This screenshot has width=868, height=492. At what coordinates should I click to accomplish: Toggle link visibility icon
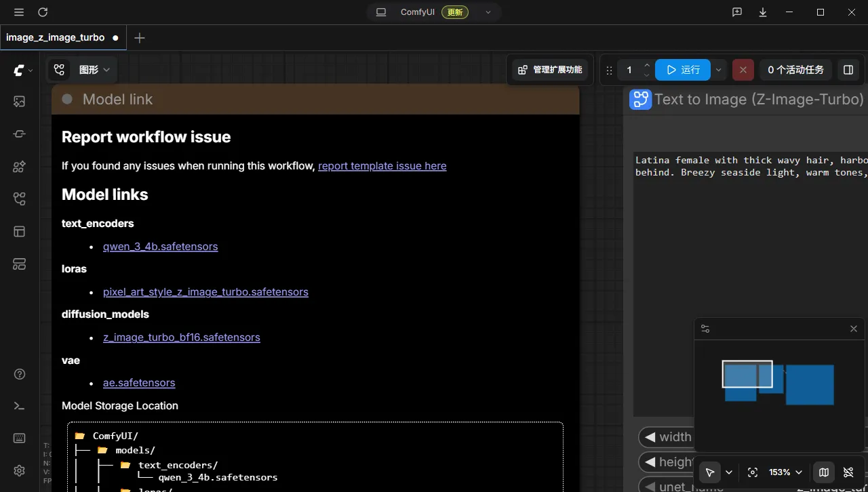pos(848,472)
